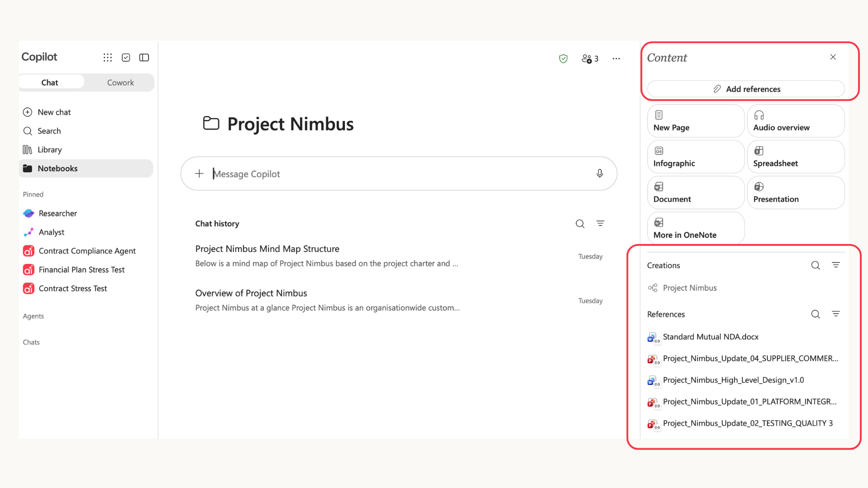Close the Content panel
Screen dimensions: 868x488
click(x=833, y=57)
